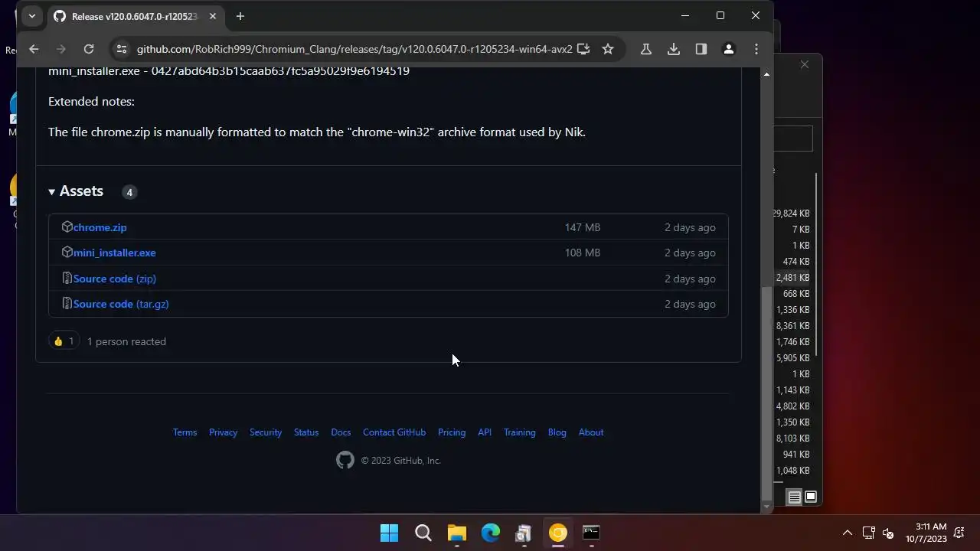Open the About footer link
The height and width of the screenshot is (551, 980).
tap(591, 432)
